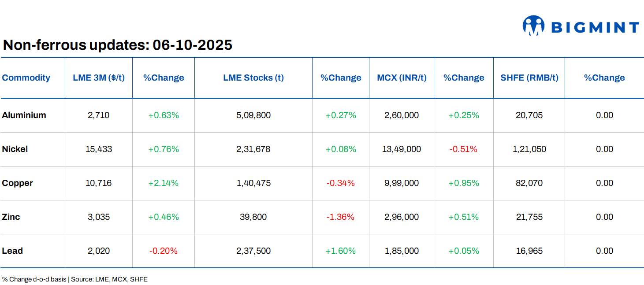Select the MCX (INR/t) column header
This screenshot has width=644, height=285.
pos(401,78)
